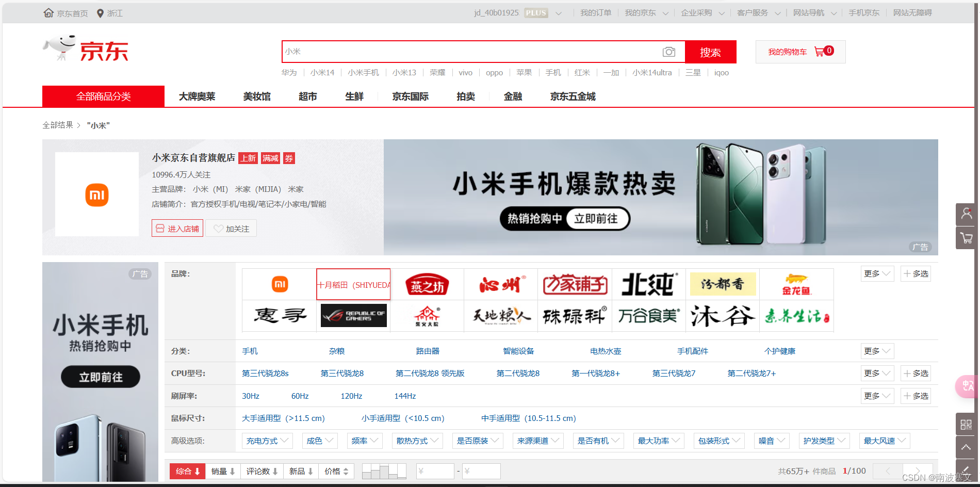Select the 金龙鱼 brand logo
Image resolution: width=980 pixels, height=487 pixels.
[796, 284]
